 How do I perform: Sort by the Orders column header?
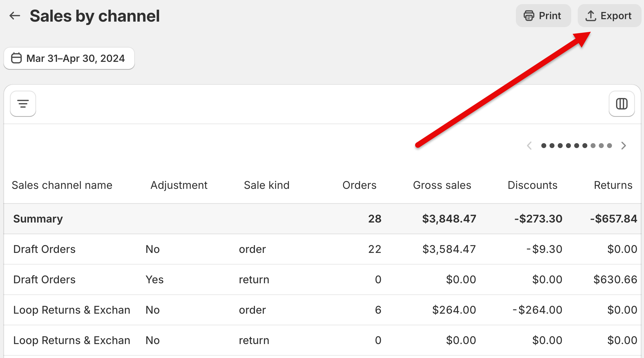click(359, 185)
